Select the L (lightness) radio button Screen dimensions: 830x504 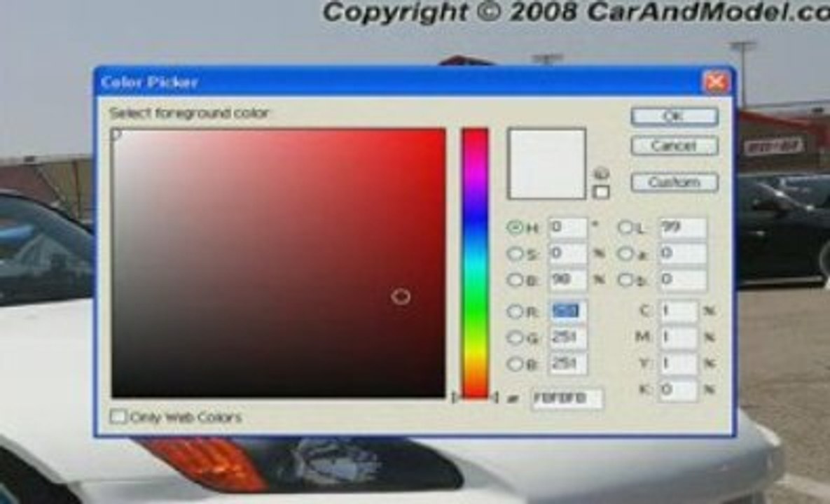[x=625, y=227]
